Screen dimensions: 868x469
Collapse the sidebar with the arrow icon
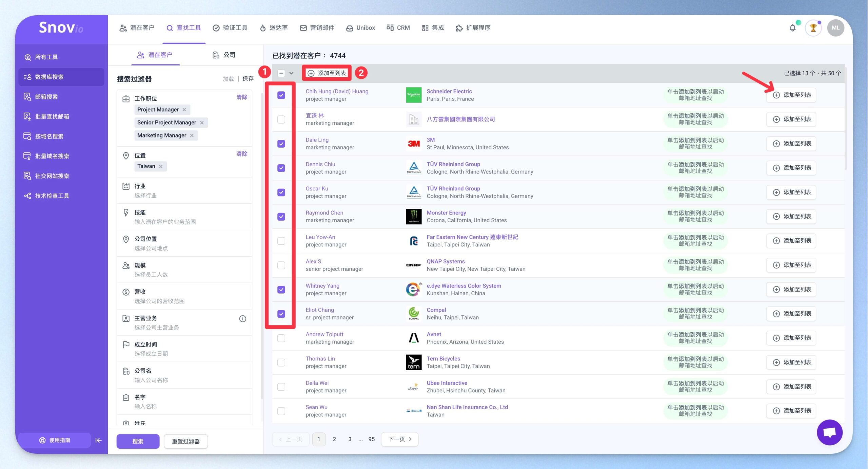[98, 440]
